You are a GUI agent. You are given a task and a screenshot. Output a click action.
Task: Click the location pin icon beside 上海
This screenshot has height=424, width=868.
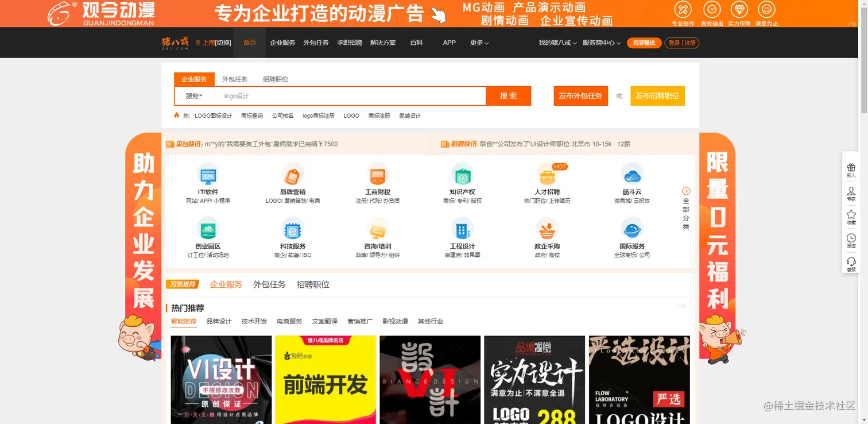pyautogui.click(x=198, y=43)
